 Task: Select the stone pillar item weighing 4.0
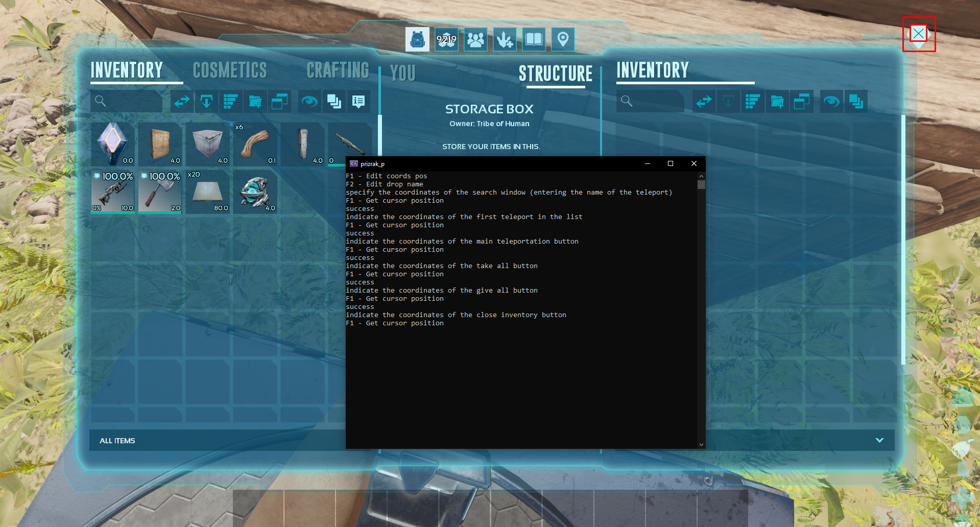(x=303, y=144)
